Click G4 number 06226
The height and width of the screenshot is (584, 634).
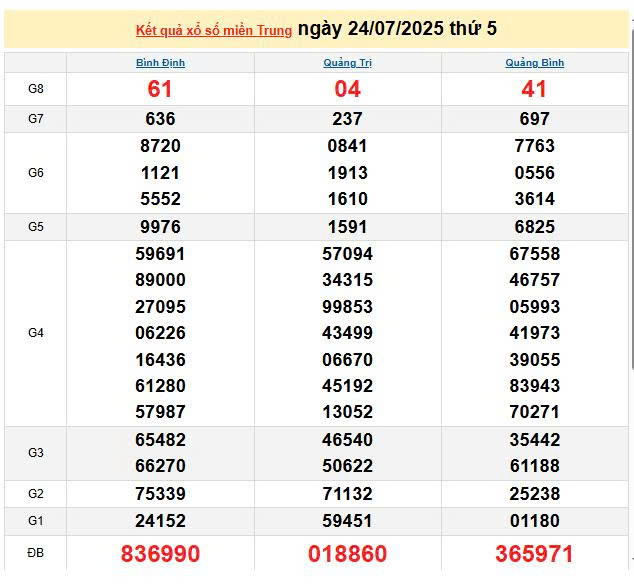point(161,333)
